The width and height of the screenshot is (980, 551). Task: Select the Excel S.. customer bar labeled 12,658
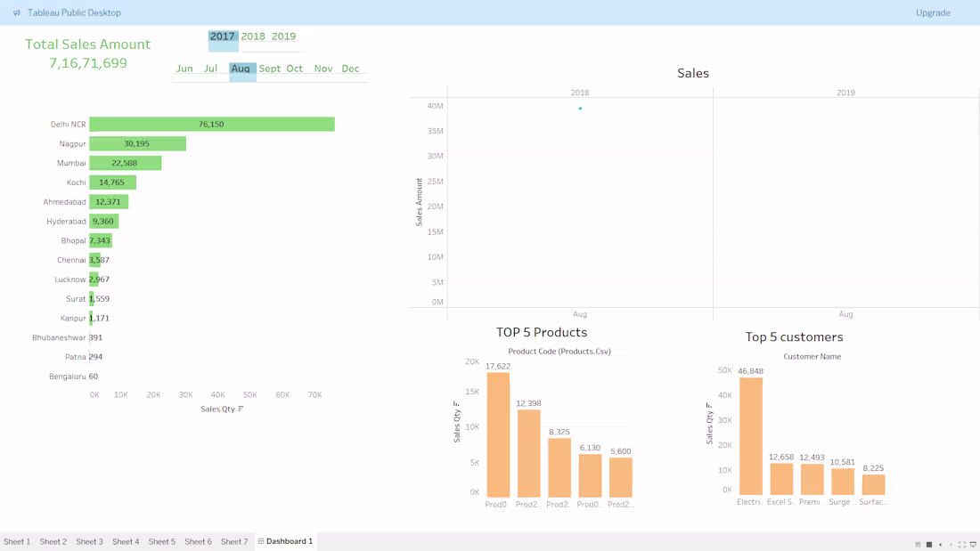point(781,479)
